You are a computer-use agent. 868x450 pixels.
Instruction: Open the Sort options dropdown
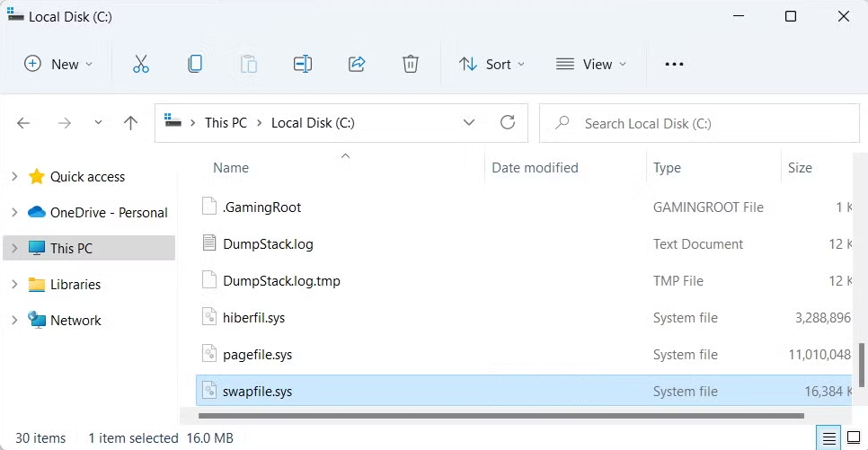pos(492,64)
